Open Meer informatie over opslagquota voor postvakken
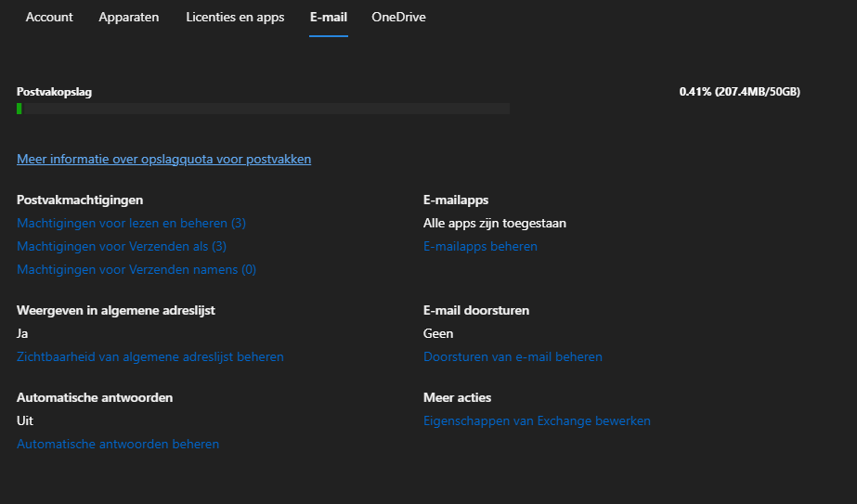 (164, 159)
